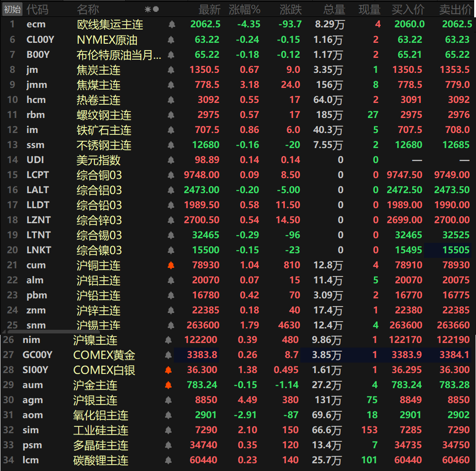Image resolution: width=476 pixels, height=471 pixels.
Task: Sort the list by 最新 column
Action: tap(209, 9)
